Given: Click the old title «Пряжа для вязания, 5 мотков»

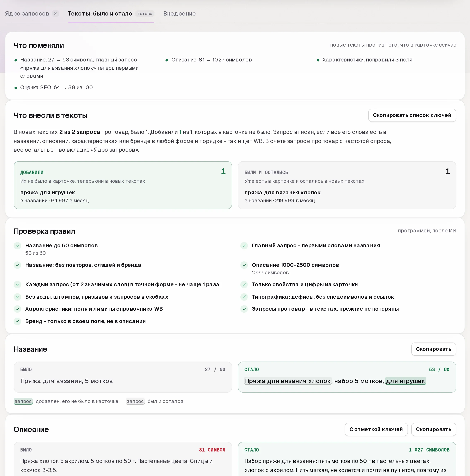Looking at the screenshot, I should 67,381.
